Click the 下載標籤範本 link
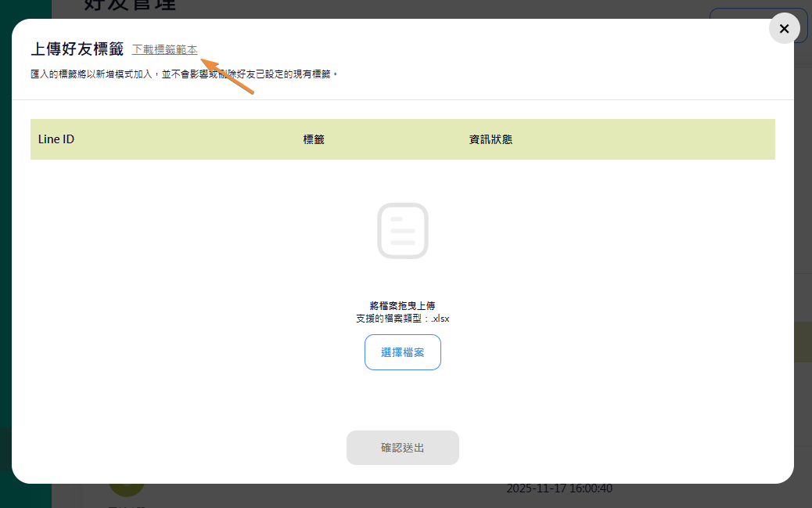 tap(164, 49)
